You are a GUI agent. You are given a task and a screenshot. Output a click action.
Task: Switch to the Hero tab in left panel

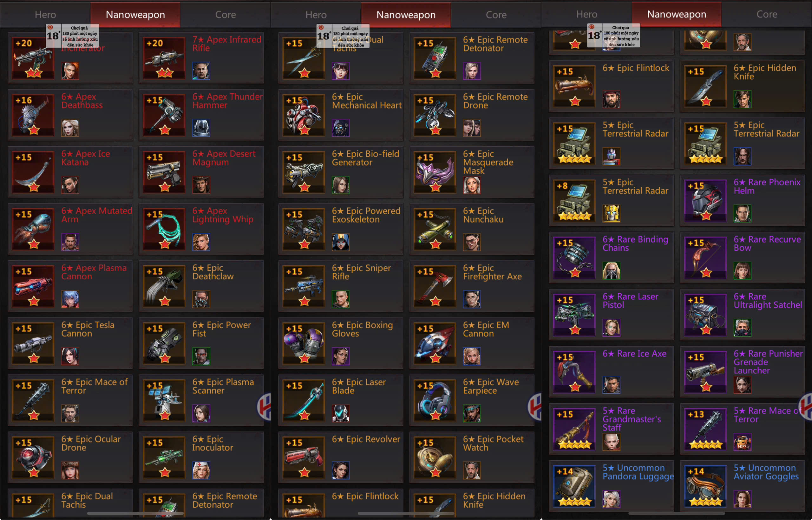45,15
